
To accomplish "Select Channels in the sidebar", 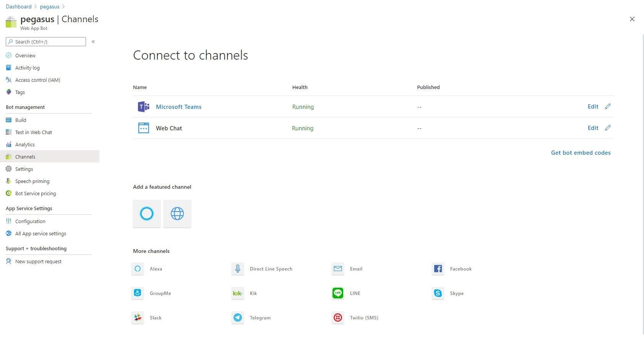I will [x=50, y=157].
